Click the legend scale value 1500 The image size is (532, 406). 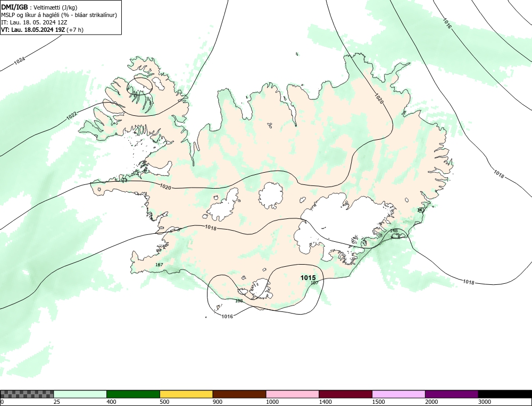point(379,402)
